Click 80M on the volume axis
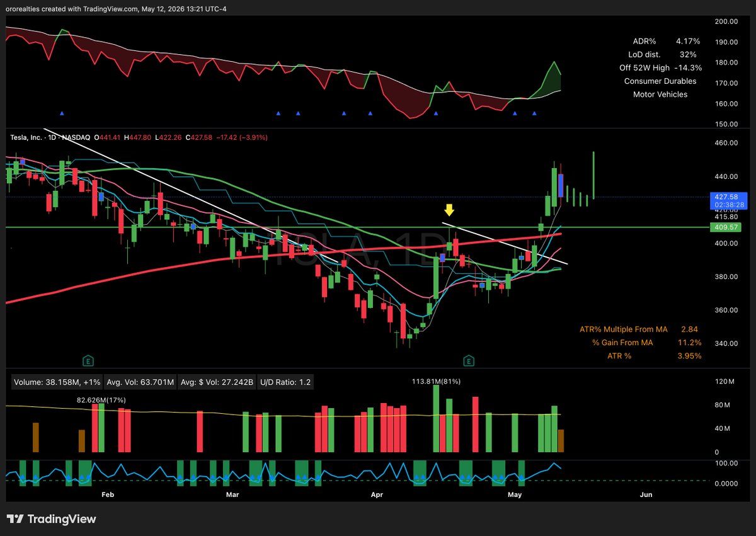Viewport: 756px width, 536px height. pyautogui.click(x=724, y=405)
